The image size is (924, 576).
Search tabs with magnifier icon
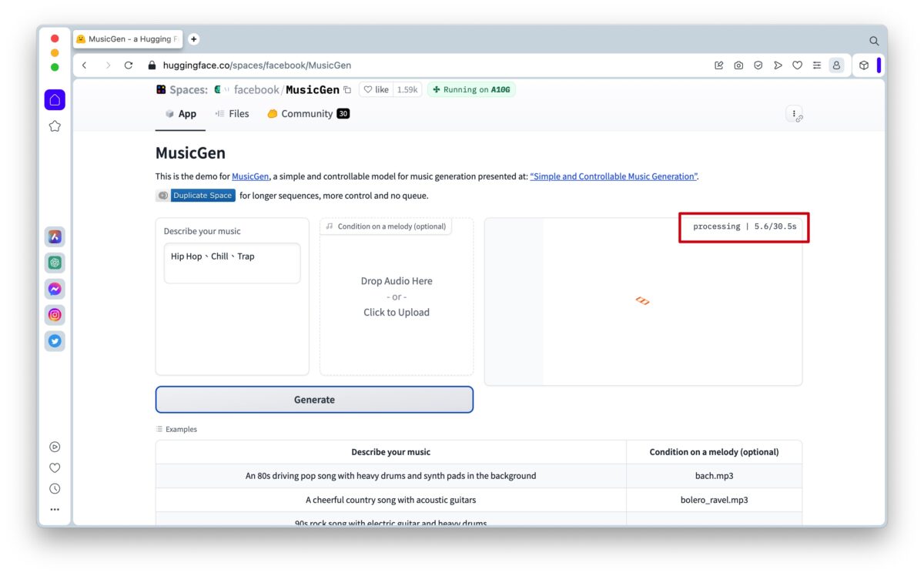click(874, 41)
